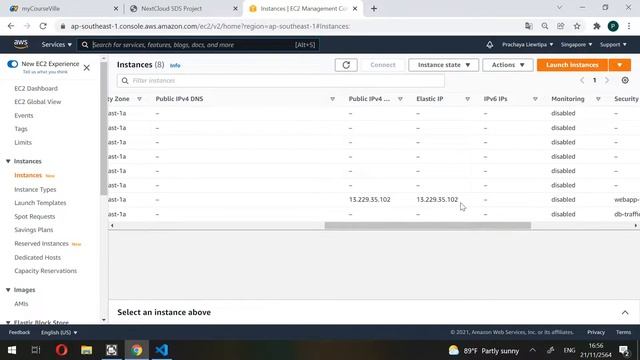
Task: Refresh the instances list
Action: (x=346, y=65)
